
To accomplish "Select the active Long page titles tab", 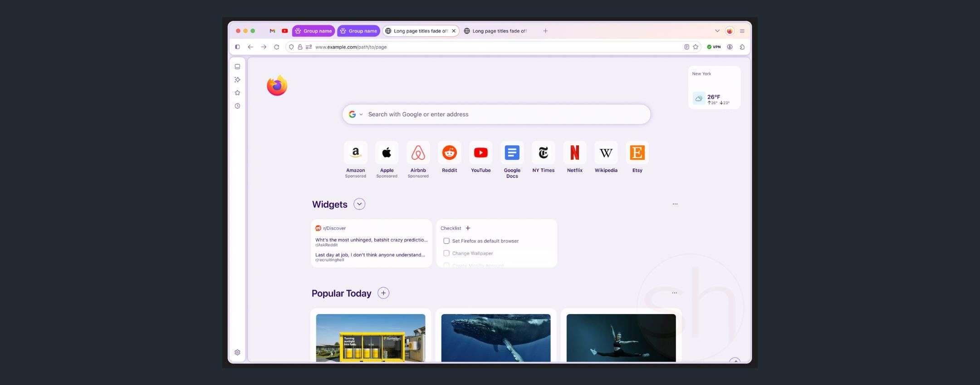I will [x=421, y=31].
